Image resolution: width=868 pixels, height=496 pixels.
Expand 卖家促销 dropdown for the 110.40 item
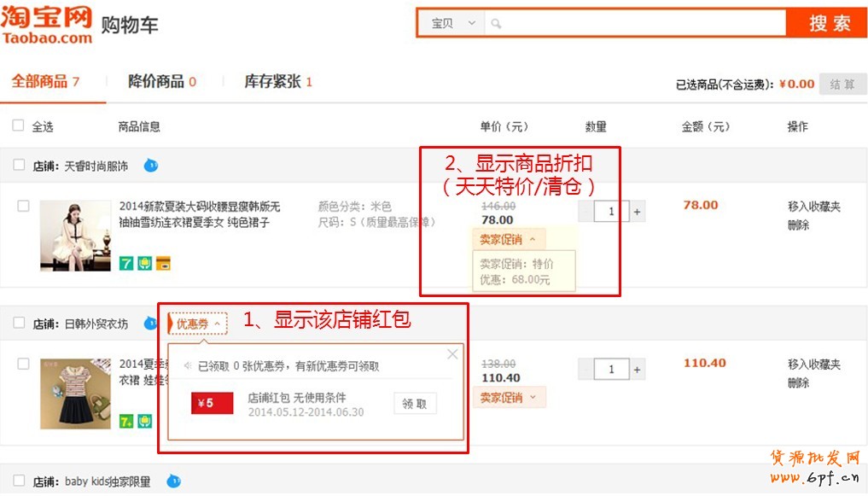coord(509,398)
